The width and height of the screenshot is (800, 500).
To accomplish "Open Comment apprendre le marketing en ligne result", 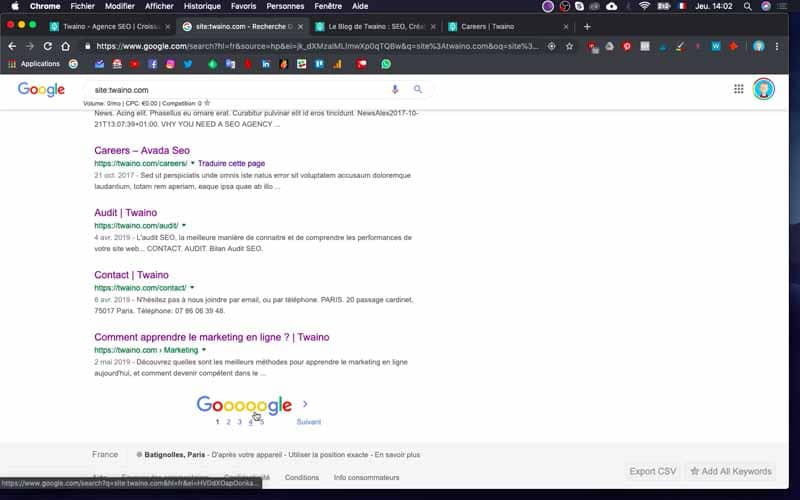I will click(x=212, y=337).
